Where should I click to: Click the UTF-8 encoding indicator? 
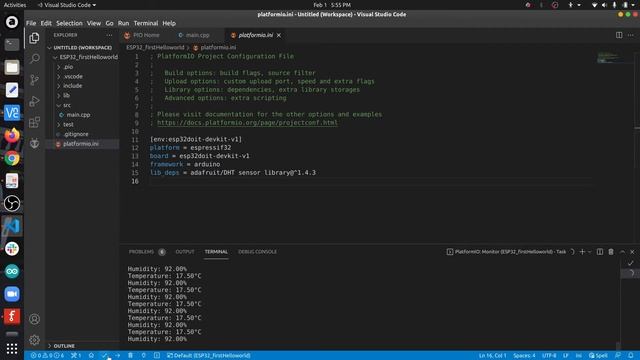pyautogui.click(x=549, y=356)
